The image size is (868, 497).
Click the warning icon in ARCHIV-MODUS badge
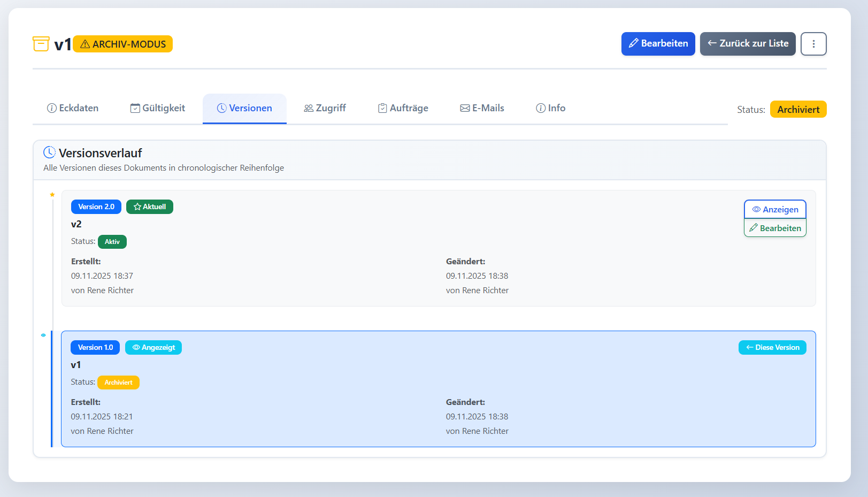tap(85, 44)
